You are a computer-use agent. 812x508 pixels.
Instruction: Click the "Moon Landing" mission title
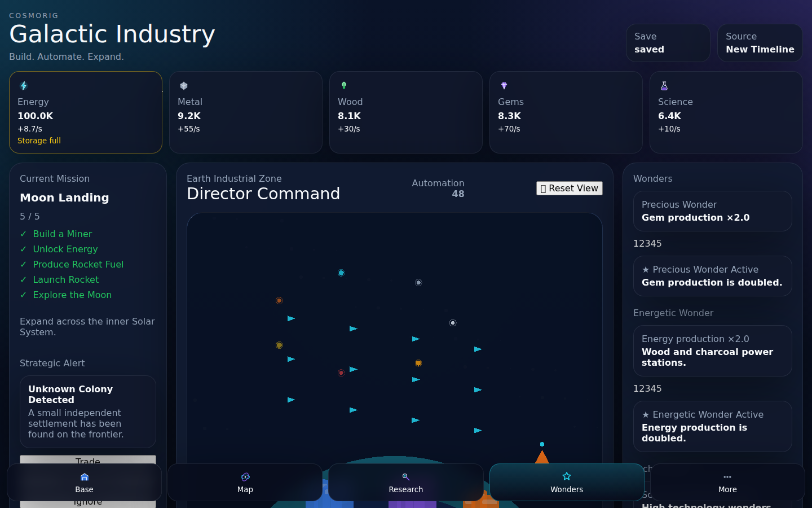[65, 198]
